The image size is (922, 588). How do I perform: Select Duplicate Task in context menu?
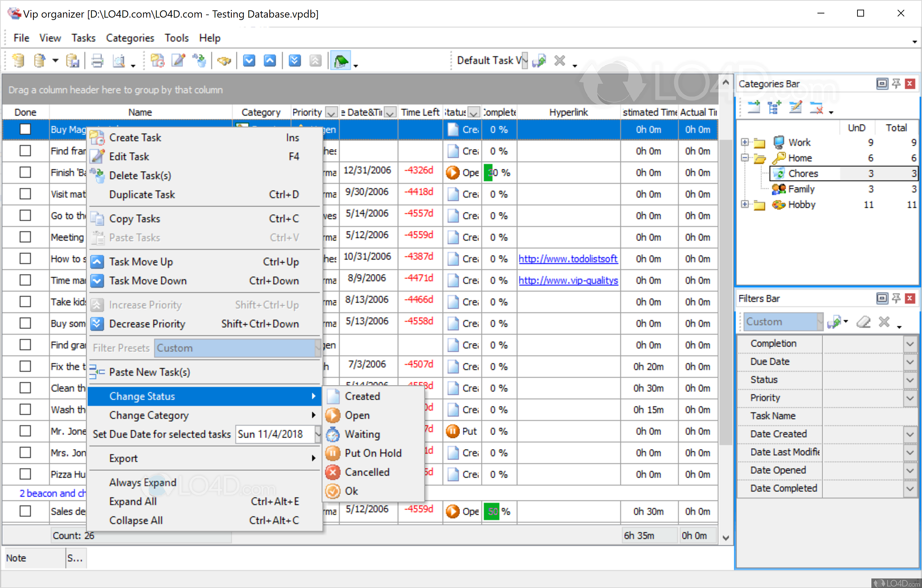click(x=204, y=195)
